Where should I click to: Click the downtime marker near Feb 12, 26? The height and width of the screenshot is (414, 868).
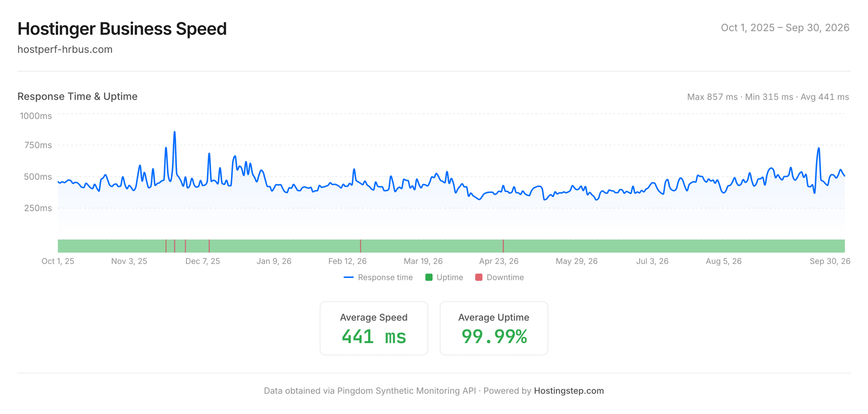pyautogui.click(x=360, y=246)
